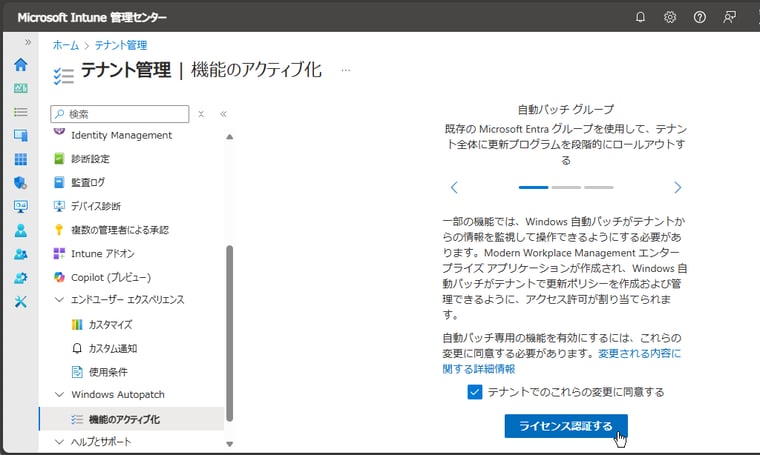760x455 pixels.
Task: Open the ホーム breadcrumb link
Action: [x=65, y=45]
